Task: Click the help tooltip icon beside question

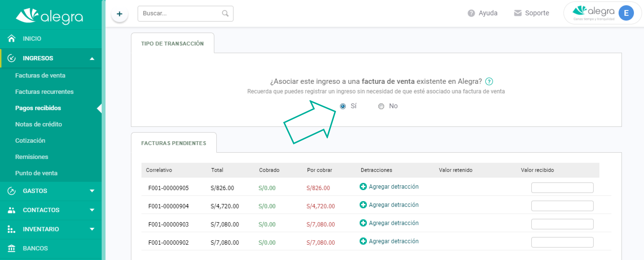Action: tap(489, 81)
